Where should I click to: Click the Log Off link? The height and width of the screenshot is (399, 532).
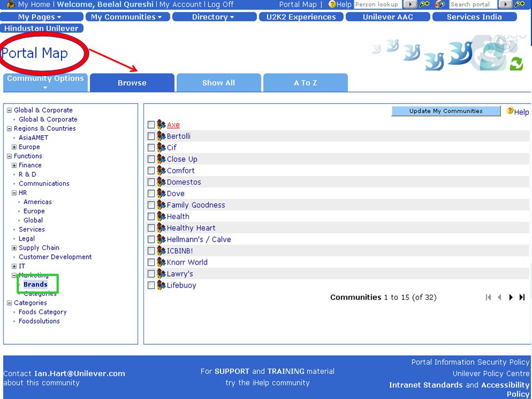pos(221,4)
